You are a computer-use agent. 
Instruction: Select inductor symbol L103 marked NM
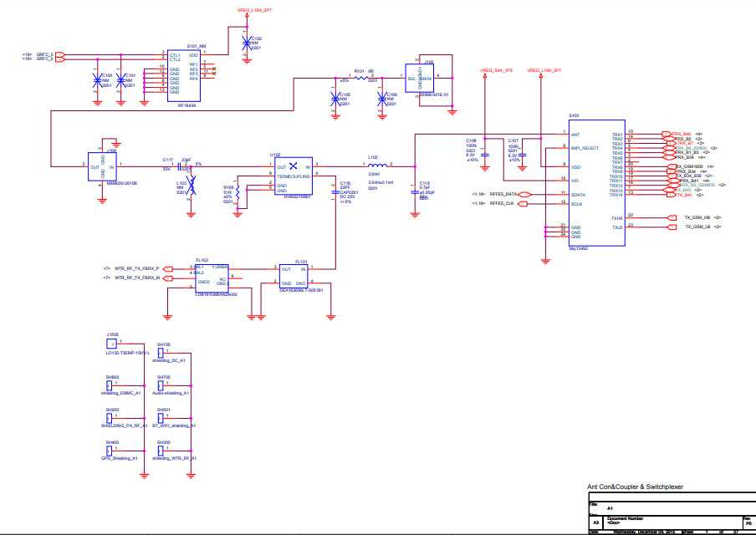pos(192,186)
